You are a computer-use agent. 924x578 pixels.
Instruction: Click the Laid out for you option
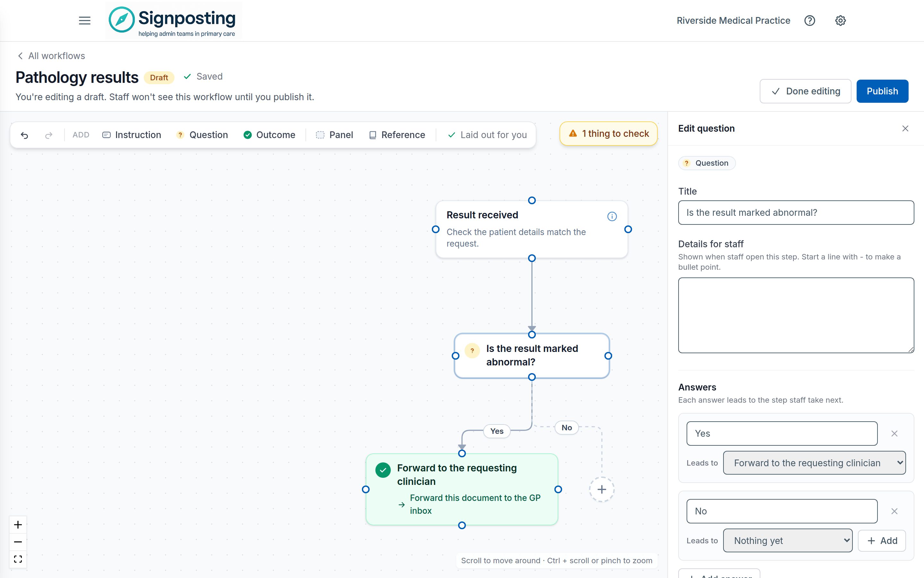click(x=487, y=135)
